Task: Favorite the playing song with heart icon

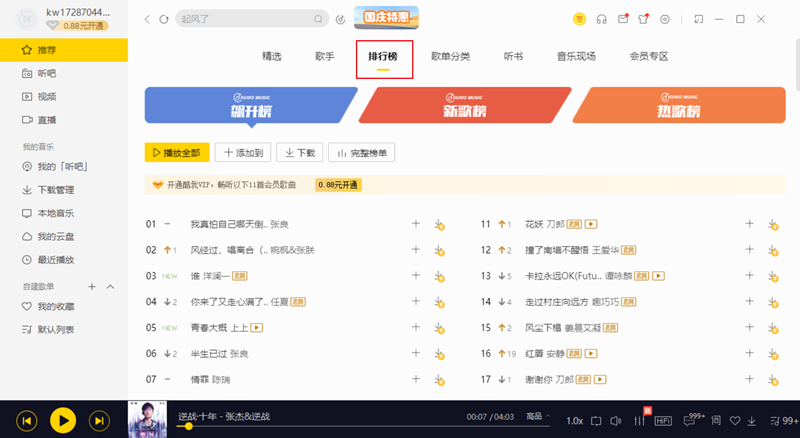Action: [735, 421]
